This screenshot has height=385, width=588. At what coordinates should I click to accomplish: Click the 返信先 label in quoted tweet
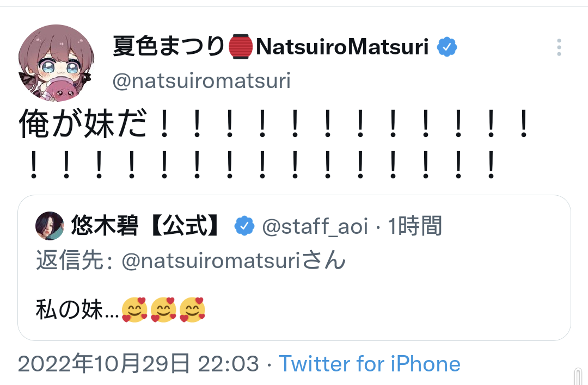tap(70, 262)
